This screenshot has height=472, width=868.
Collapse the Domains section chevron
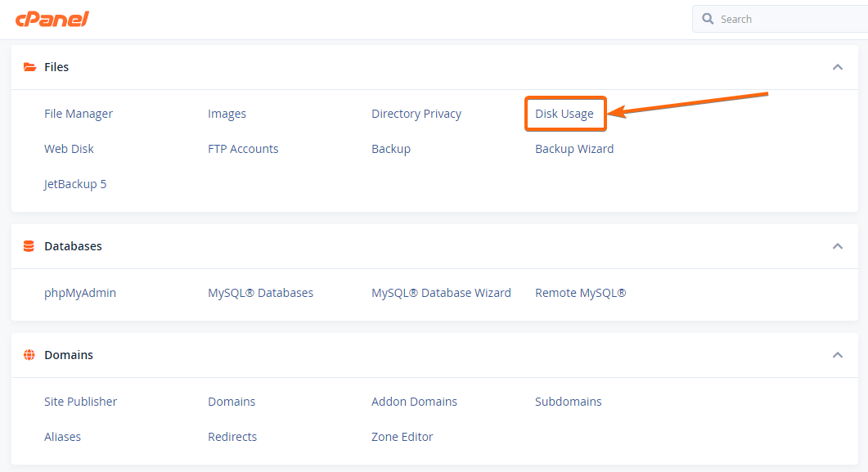(838, 355)
